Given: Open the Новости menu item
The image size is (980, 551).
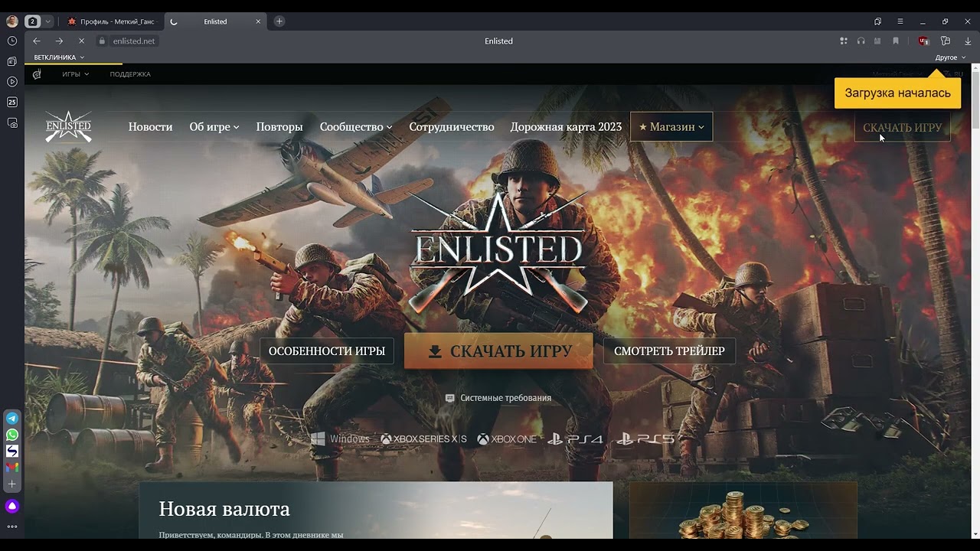Looking at the screenshot, I should coord(151,127).
